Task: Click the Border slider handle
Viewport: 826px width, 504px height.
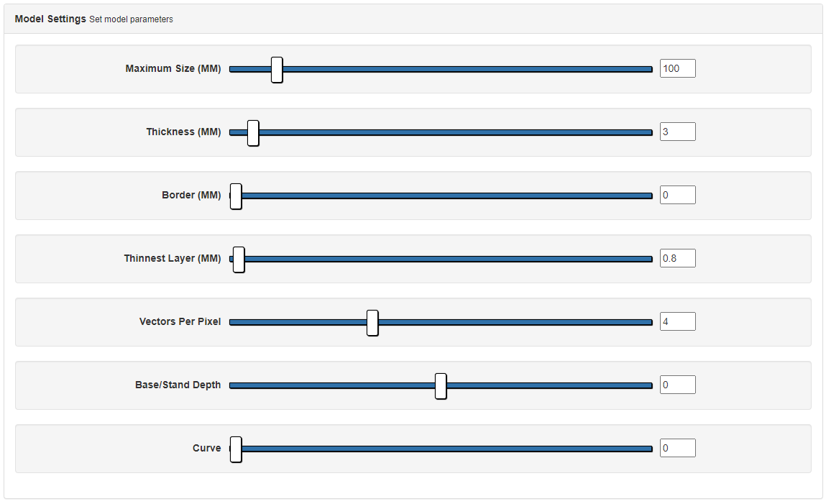Action: tap(236, 196)
